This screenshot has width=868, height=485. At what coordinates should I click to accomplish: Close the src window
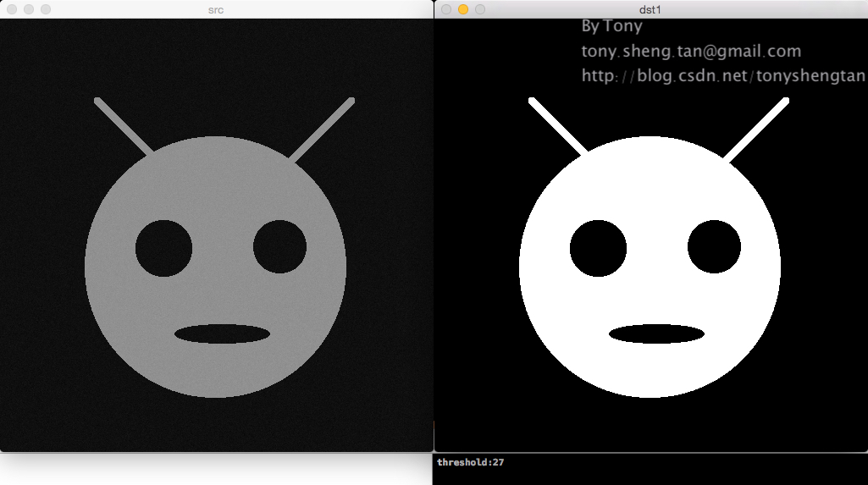[x=12, y=9]
